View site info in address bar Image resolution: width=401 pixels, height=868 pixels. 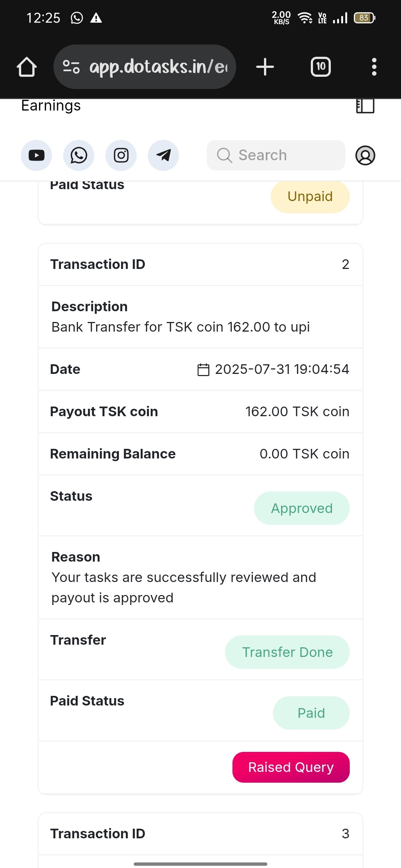point(71,67)
